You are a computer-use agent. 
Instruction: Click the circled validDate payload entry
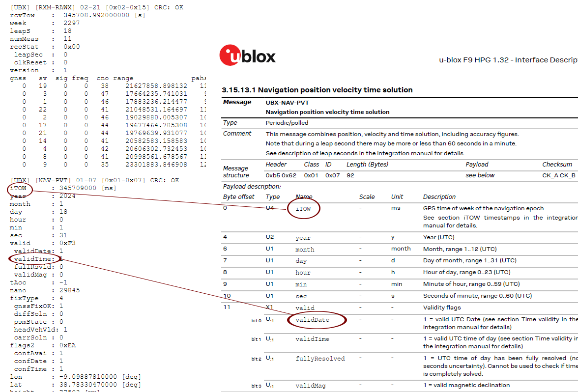[317, 320]
